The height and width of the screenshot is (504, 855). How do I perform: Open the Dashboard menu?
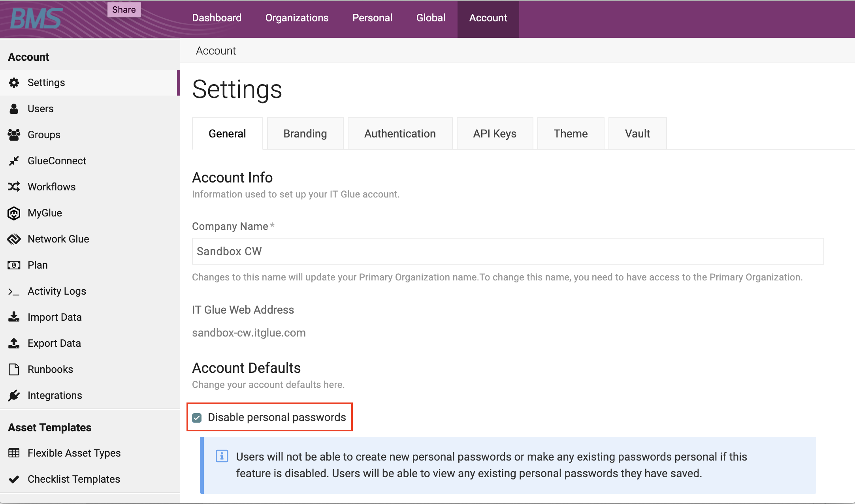pyautogui.click(x=217, y=18)
